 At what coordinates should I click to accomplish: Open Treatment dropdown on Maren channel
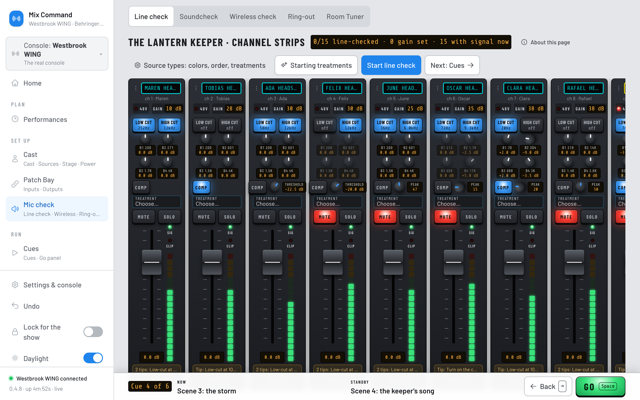pyautogui.click(x=157, y=201)
